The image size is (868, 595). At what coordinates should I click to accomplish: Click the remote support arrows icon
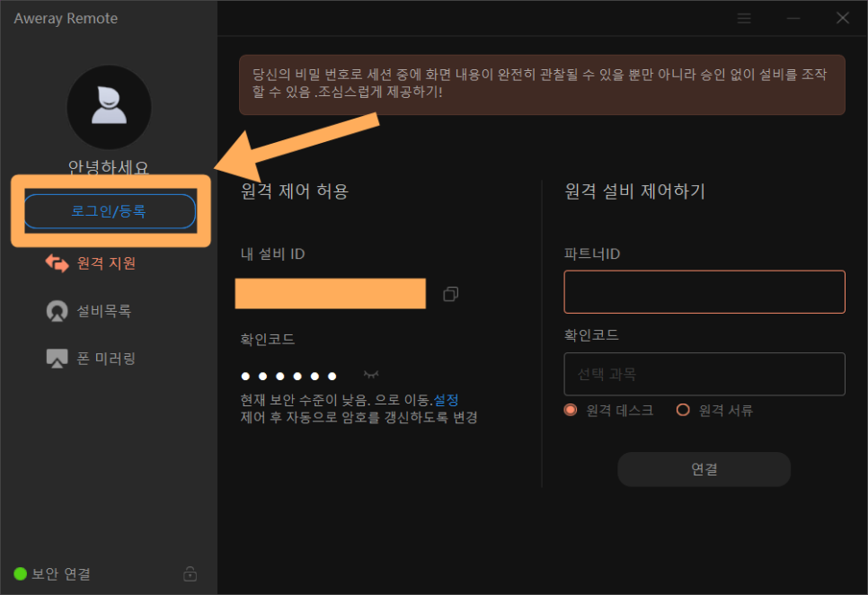[57, 263]
